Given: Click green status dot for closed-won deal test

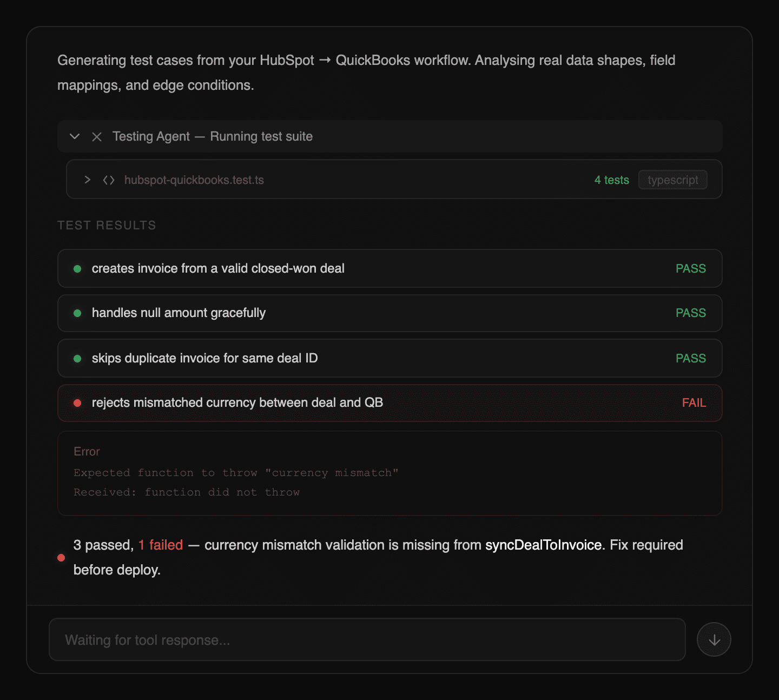Looking at the screenshot, I should click(x=77, y=269).
